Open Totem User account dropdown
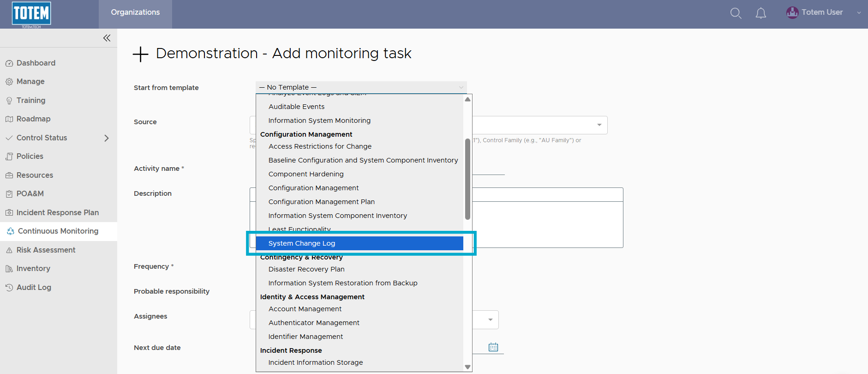 859,13
